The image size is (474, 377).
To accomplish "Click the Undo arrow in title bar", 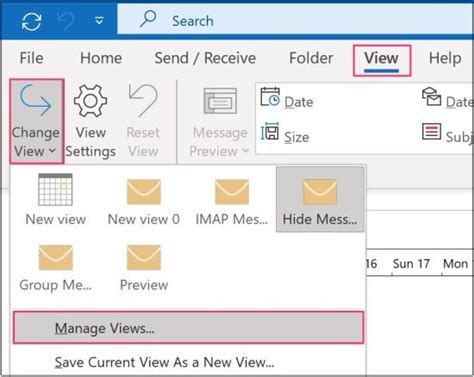I will click(66, 21).
